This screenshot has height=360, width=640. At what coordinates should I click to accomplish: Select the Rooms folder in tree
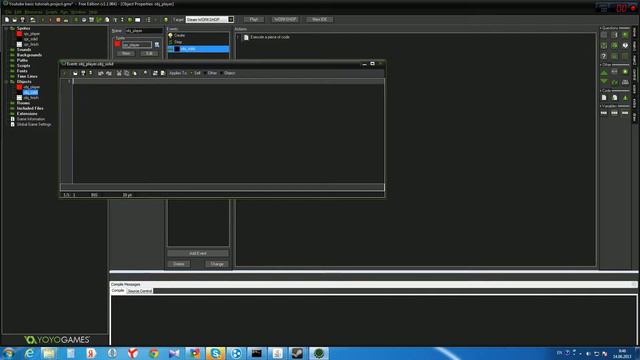coord(23,103)
